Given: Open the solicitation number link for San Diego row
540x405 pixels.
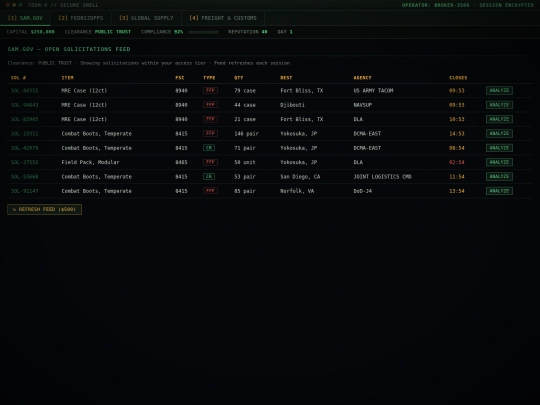Looking at the screenshot, I should coord(24,177).
